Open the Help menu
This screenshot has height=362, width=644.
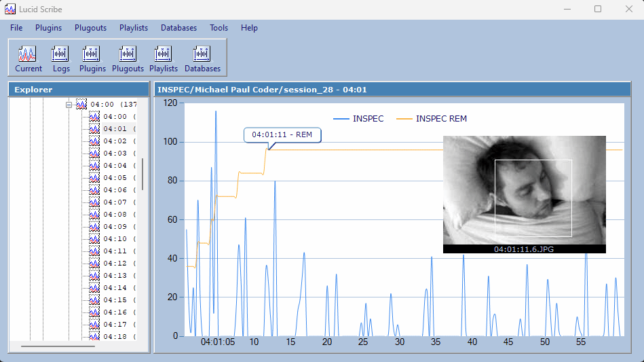249,28
